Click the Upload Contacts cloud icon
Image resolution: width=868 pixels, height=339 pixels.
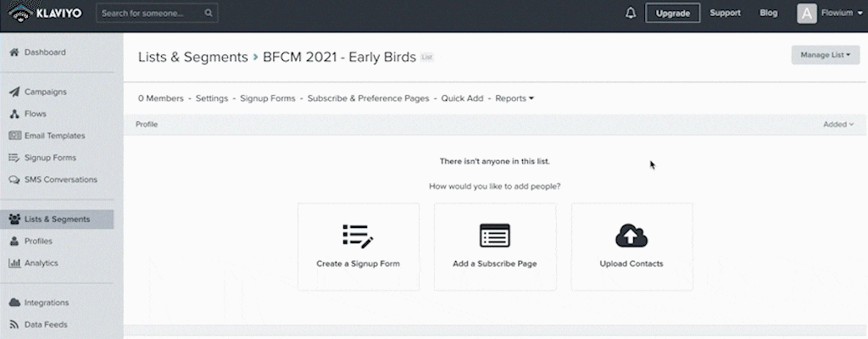point(632,236)
